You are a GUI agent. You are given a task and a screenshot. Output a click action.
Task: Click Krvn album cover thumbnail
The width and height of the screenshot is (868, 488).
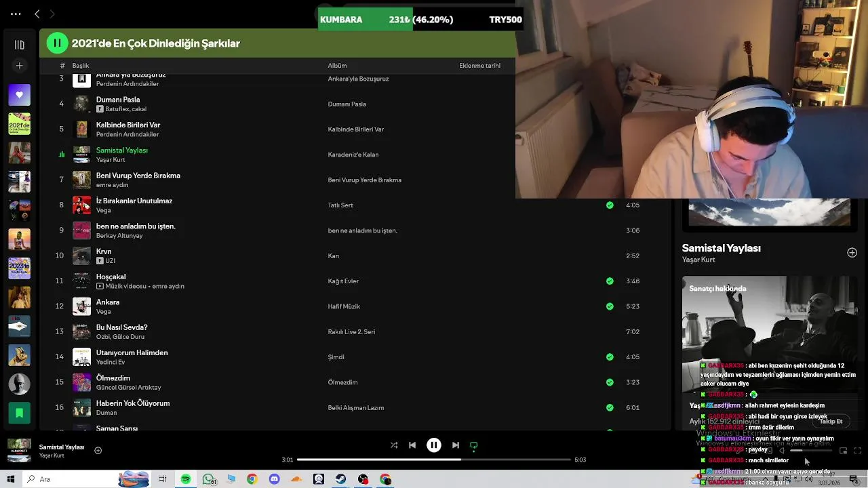(81, 256)
